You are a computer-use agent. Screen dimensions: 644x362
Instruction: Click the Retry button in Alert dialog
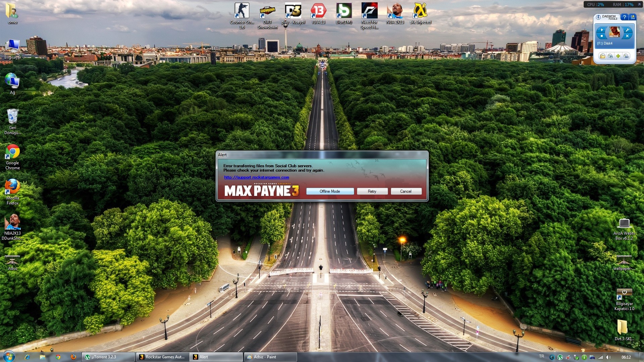372,191
